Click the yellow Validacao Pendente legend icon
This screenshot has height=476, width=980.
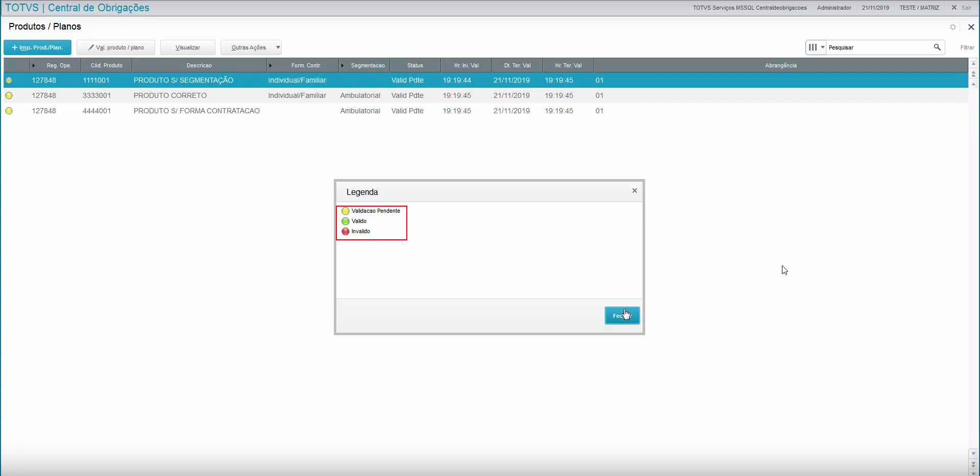click(346, 211)
